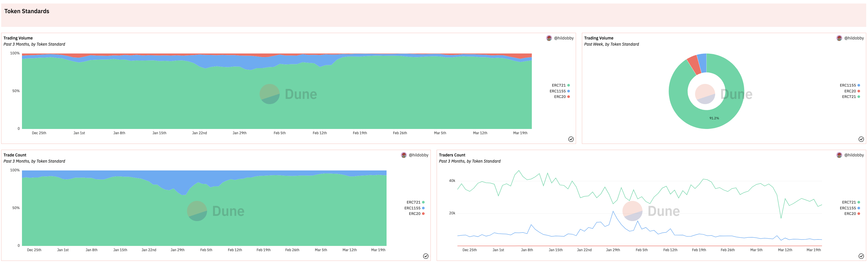
Task: Click the red ERC20 slice of the donut
Action: coord(694,65)
